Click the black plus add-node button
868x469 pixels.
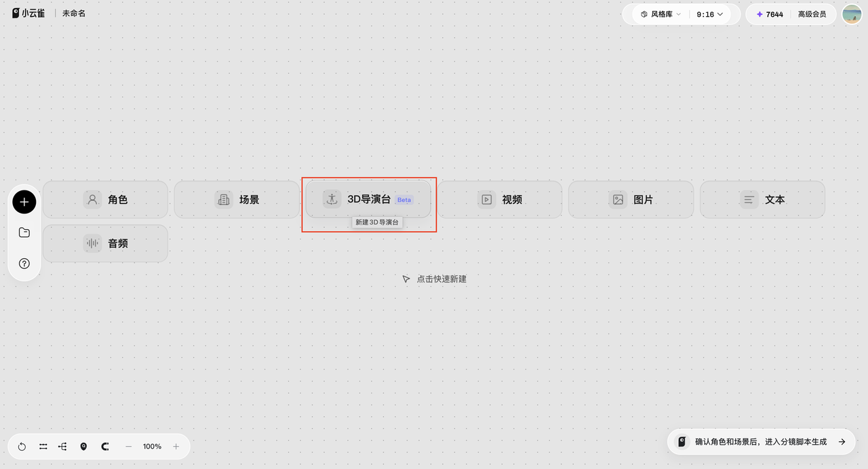click(24, 202)
